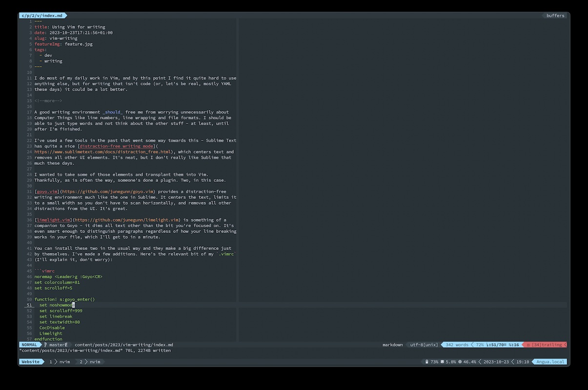Click the sublimetext.com distraction_free.html URL
Image resolution: width=588 pixels, height=390 pixels.
[103, 152]
